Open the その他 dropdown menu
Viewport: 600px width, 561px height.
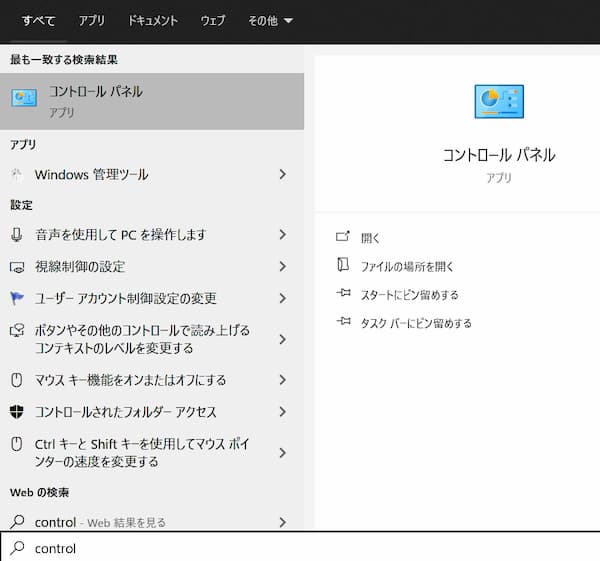coord(271,20)
